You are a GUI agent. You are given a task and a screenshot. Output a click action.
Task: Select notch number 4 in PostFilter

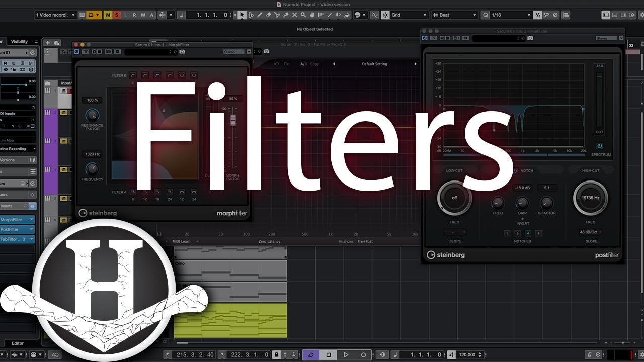(528, 233)
